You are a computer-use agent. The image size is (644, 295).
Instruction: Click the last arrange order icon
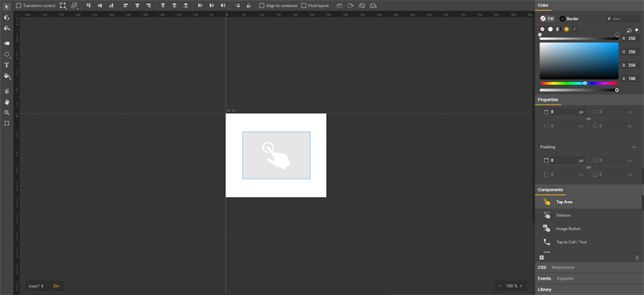[x=373, y=6]
